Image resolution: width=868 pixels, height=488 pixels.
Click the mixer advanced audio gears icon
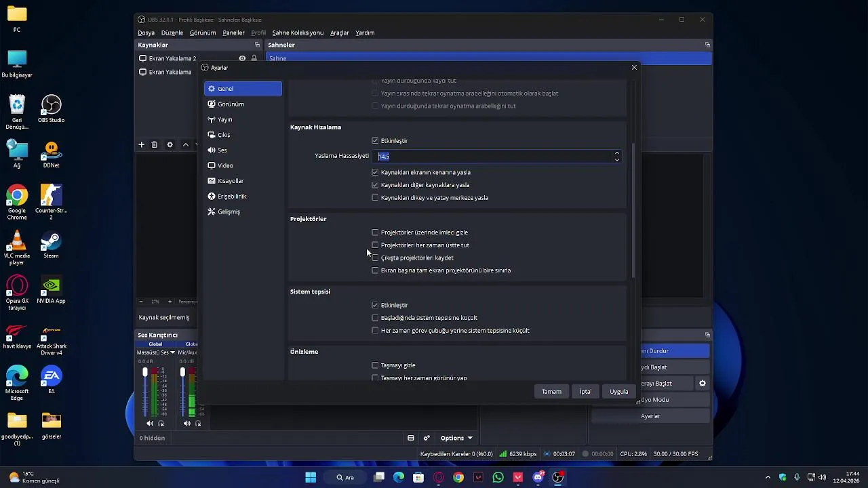pos(427,439)
